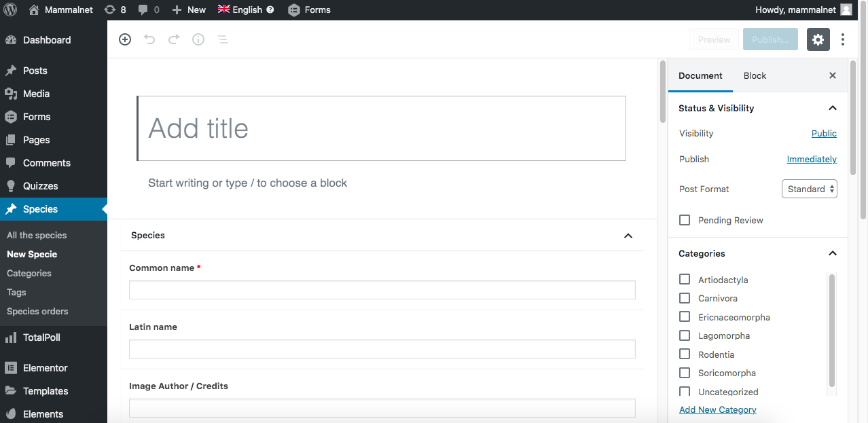Viewport: 868px width, 423px height.
Task: Open Quizzes in the admin sidebar
Action: (x=40, y=186)
